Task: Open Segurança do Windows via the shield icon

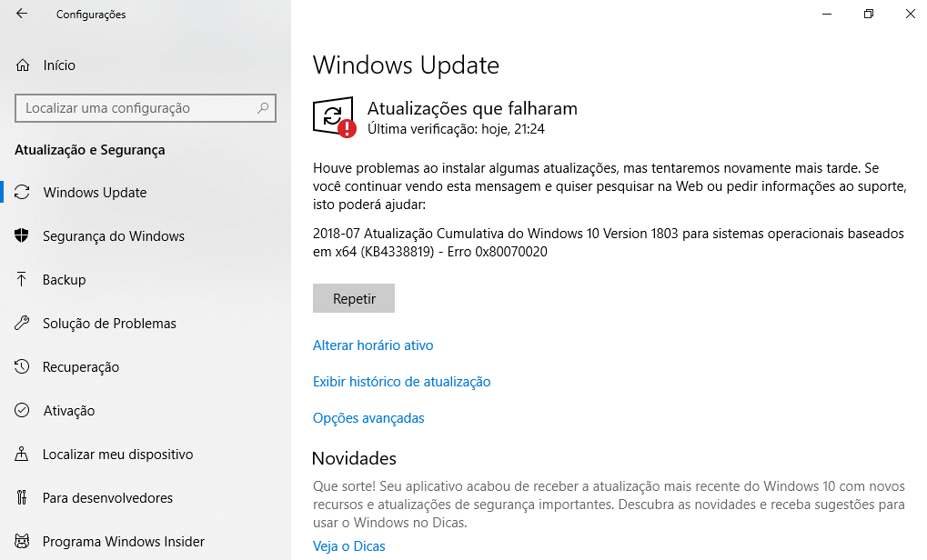Action: [22, 235]
